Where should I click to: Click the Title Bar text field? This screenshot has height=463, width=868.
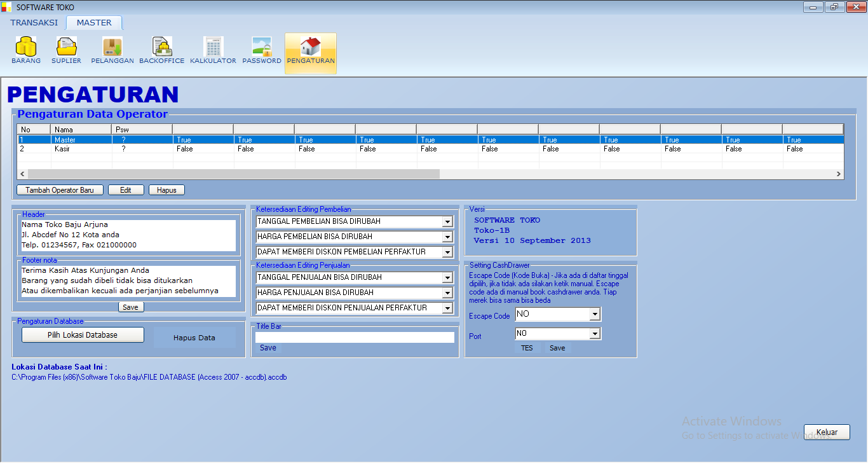pyautogui.click(x=355, y=338)
